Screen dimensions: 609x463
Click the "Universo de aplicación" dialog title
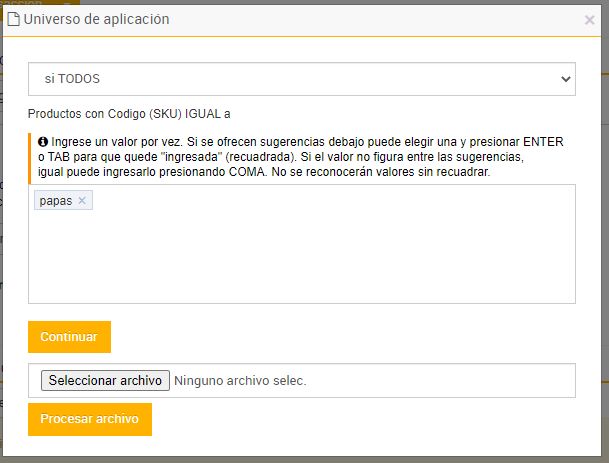click(96, 19)
